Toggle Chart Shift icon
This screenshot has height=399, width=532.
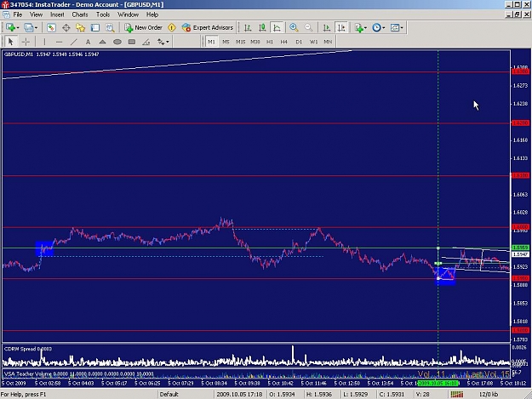coord(341,28)
